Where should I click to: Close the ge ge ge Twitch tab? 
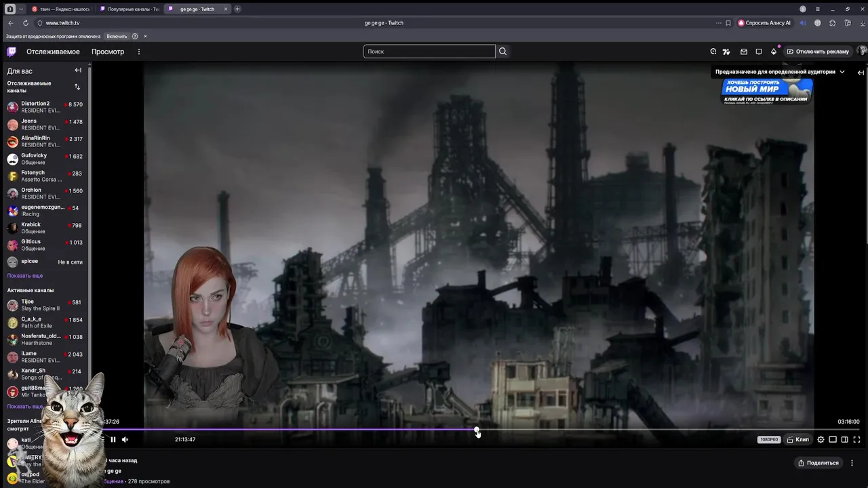click(226, 9)
